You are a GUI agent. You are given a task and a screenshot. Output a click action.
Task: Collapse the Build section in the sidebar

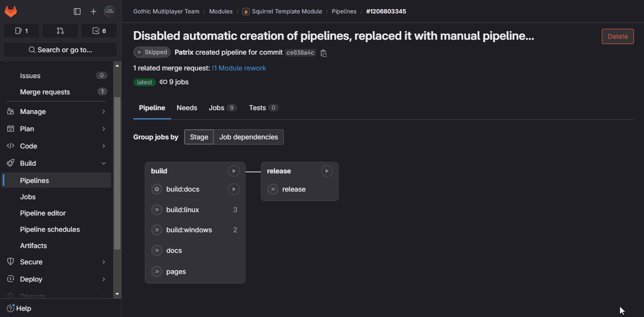(x=104, y=163)
